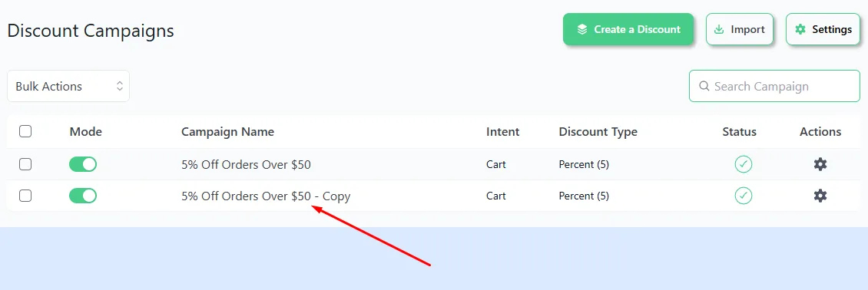868x290 pixels.
Task: Click status checkmark of Copy campaign
Action: [x=743, y=196]
